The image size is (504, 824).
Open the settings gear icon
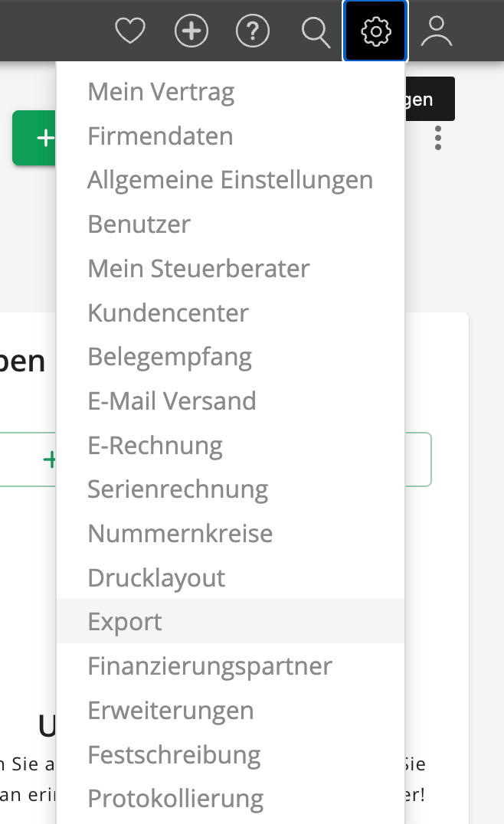[375, 31]
